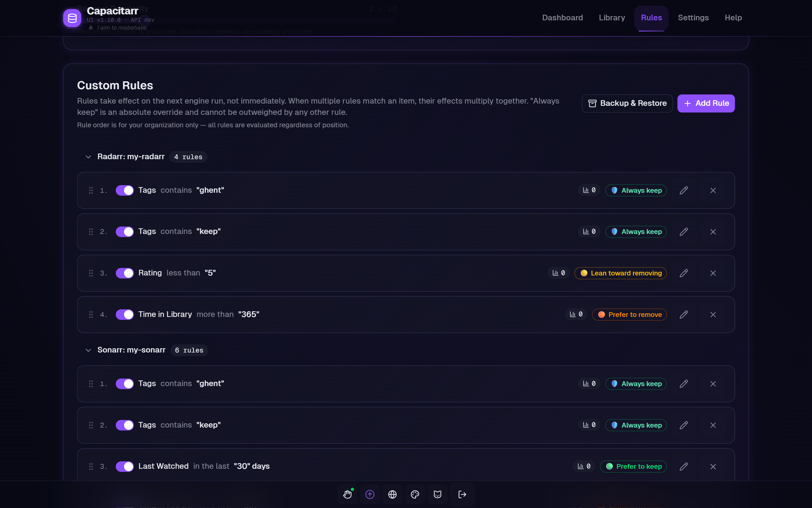
Task: Click the "4 rules" count badge
Action: click(x=188, y=157)
